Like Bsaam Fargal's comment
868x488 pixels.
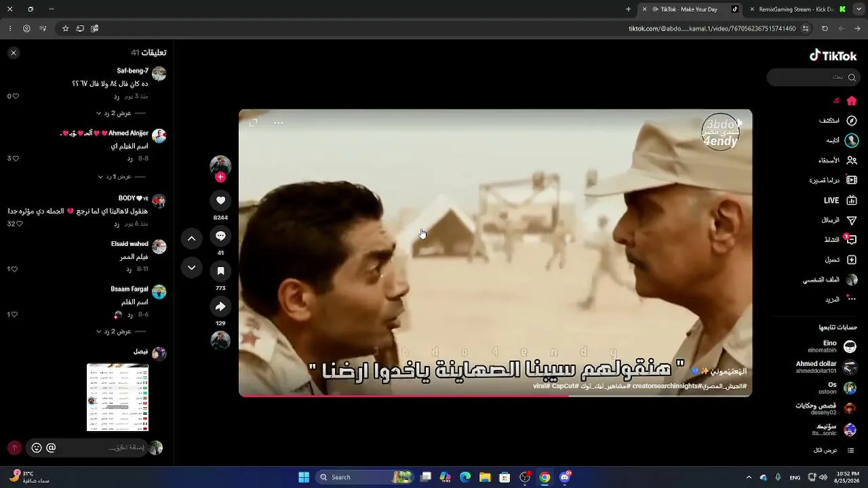click(x=14, y=314)
